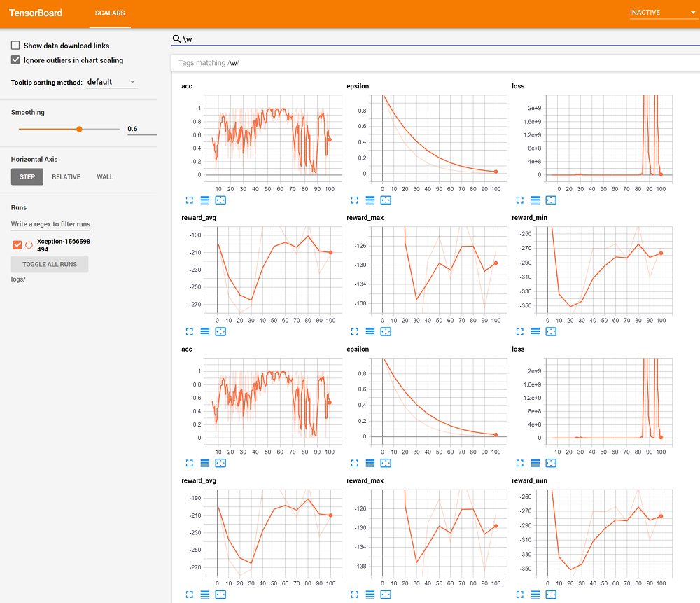Enable Show data download links checkbox
Viewport: 700px width, 603px height.
click(x=15, y=46)
